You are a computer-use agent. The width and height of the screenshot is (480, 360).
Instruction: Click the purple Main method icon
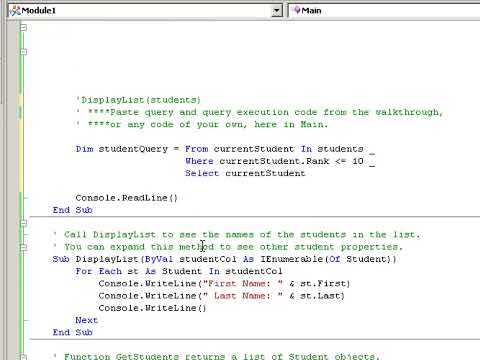pyautogui.click(x=296, y=11)
